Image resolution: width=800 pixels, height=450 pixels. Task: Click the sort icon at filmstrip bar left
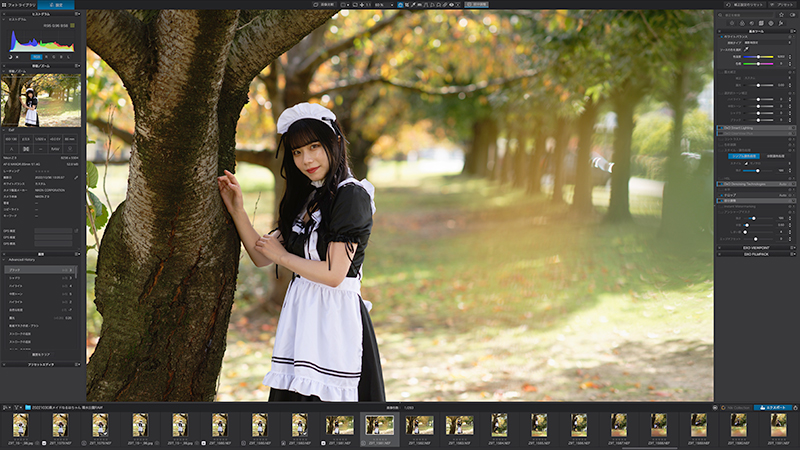click(x=5, y=408)
